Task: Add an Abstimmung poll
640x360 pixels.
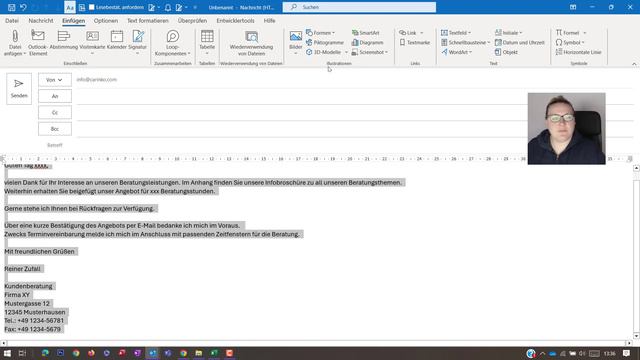Action: (64, 40)
